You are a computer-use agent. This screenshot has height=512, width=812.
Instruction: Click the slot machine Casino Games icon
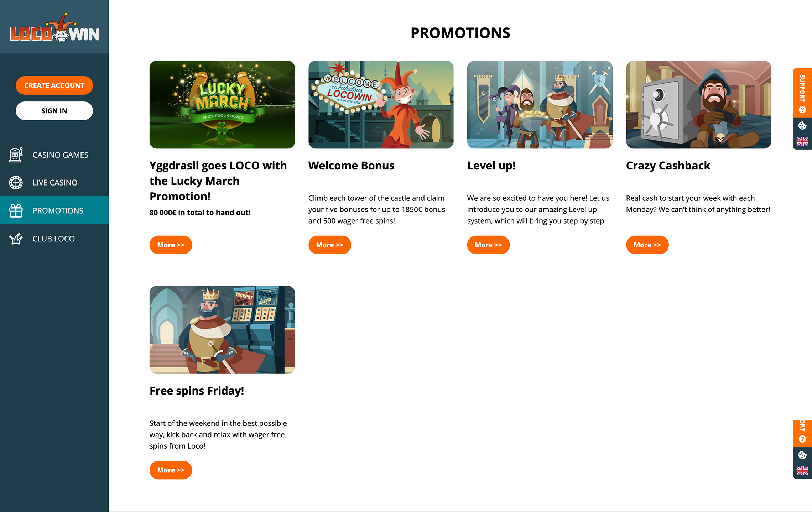16,155
